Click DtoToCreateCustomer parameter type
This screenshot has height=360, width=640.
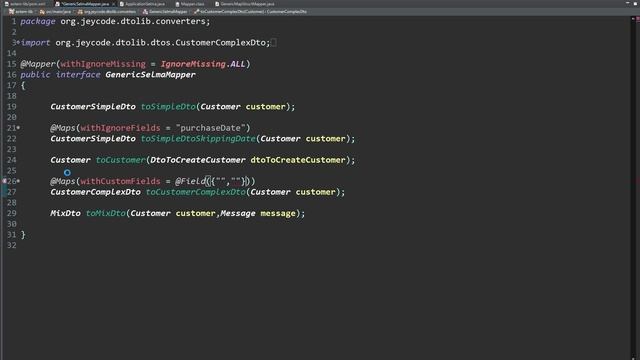tap(198, 160)
